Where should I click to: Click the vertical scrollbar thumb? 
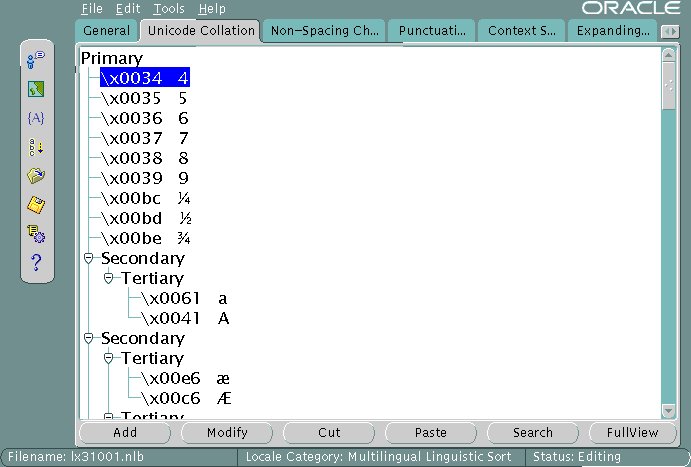tap(669, 86)
